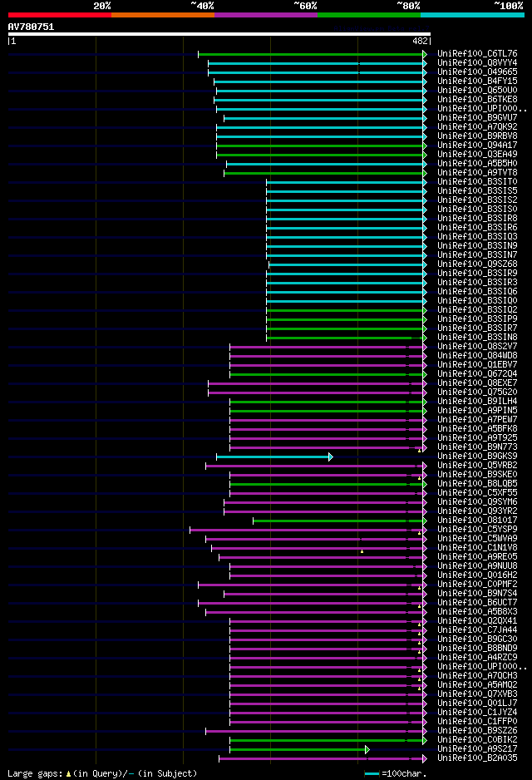
Task: Select the UniRef100_B3SIQ0 label
Action: [477, 300]
